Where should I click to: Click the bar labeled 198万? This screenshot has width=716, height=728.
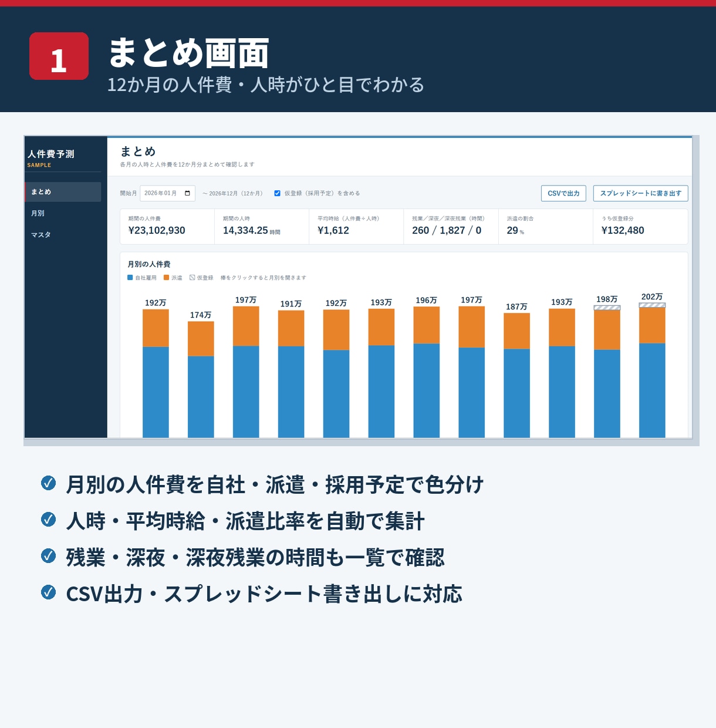pos(607,372)
